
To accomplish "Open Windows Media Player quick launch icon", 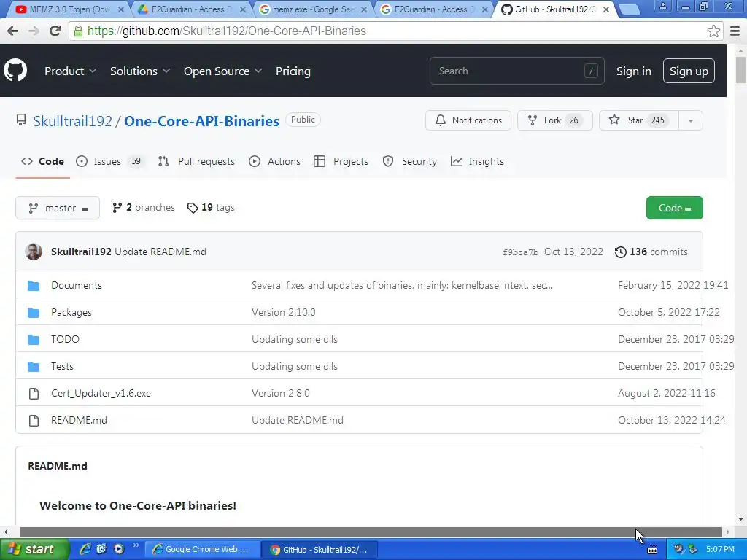I will coord(119,549).
